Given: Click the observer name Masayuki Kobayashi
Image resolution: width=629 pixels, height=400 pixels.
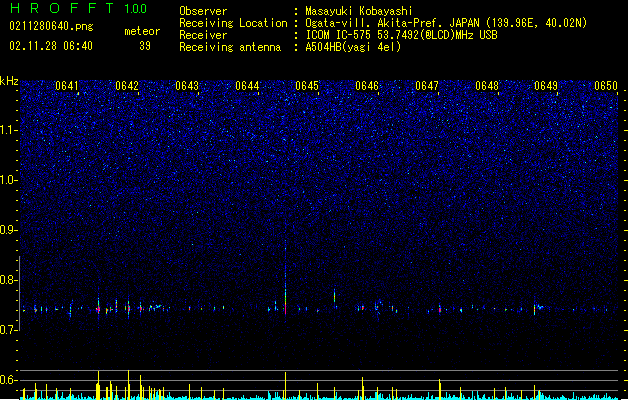Looking at the screenshot, I should tap(359, 11).
